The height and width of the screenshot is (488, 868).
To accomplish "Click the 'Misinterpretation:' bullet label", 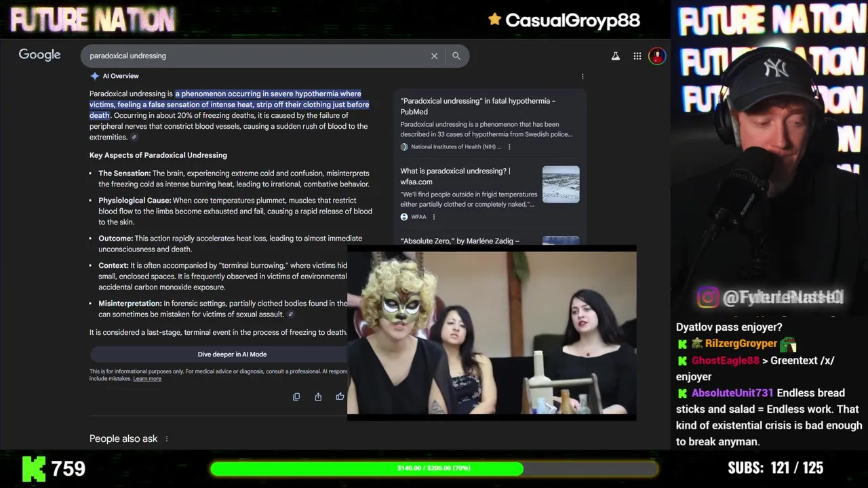I will click(130, 304).
